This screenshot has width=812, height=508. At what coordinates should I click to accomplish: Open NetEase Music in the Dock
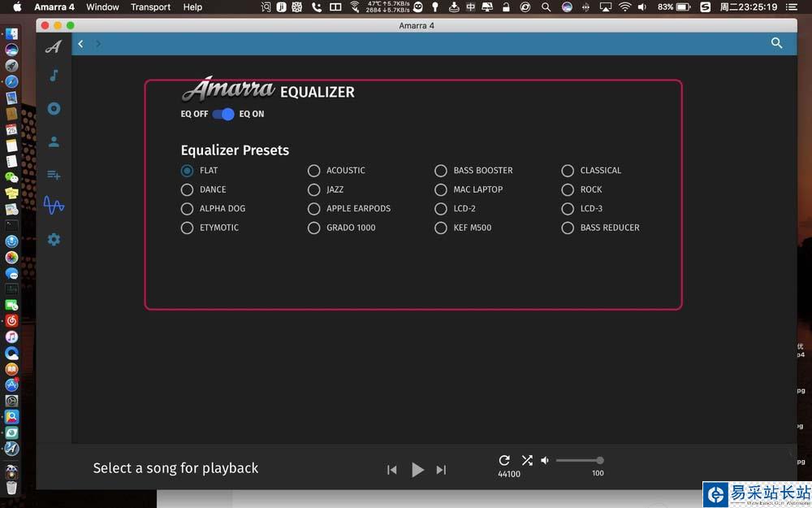tap(11, 321)
